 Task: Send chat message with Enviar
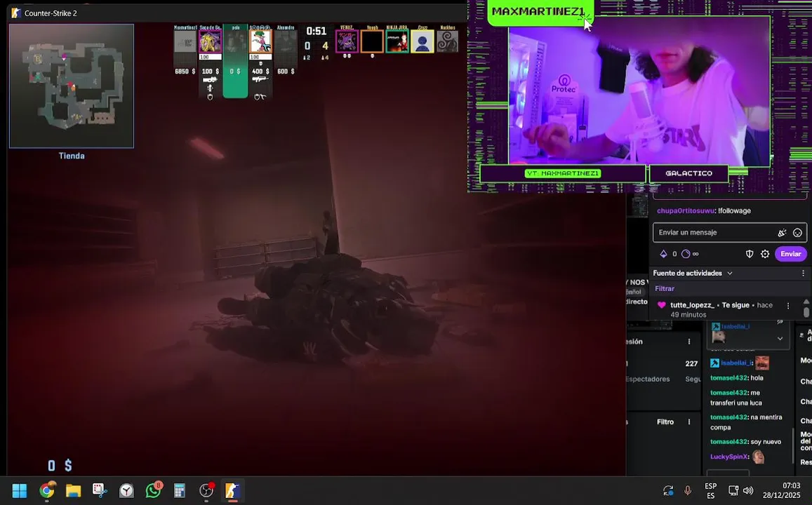tap(790, 254)
